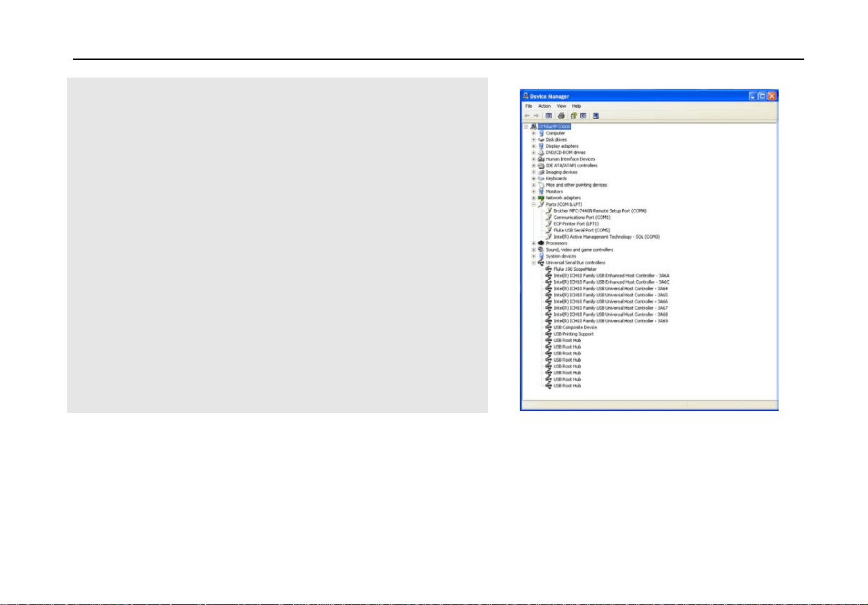Click the Print toolbar icon
868x605 pixels.
coord(561,116)
